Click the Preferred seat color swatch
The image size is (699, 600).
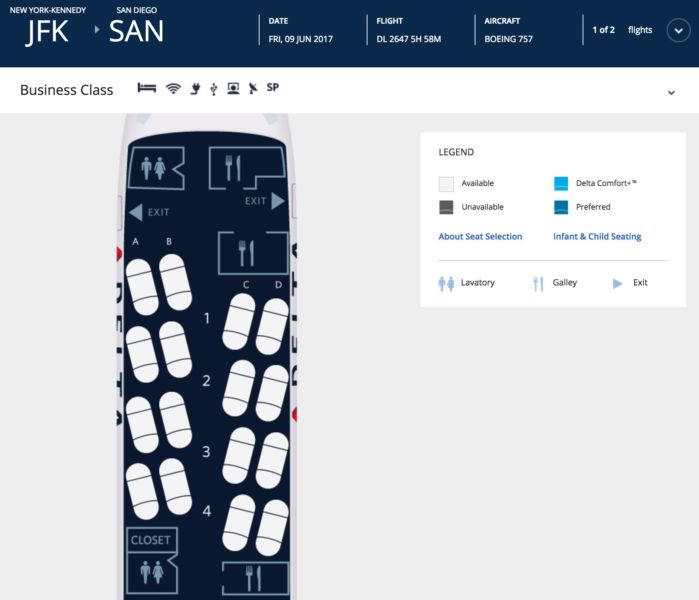[561, 207]
